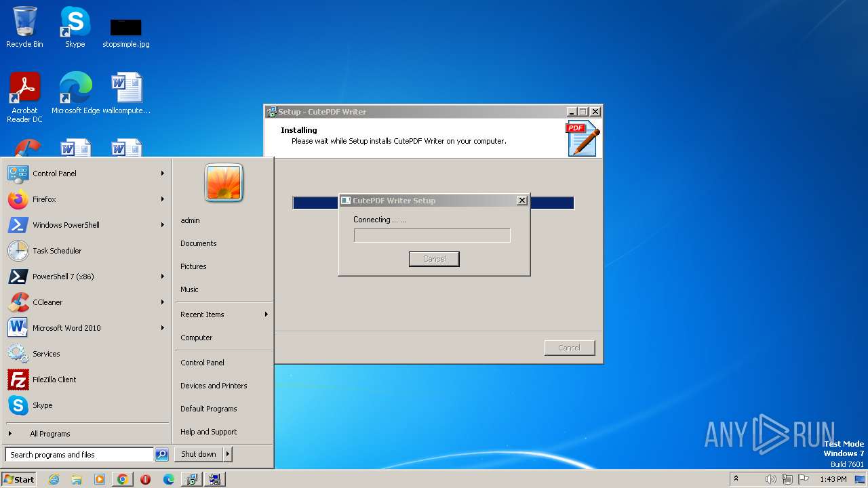Expand the Firefox jump list arrow
Image resolution: width=868 pixels, height=488 pixels.
[162, 199]
